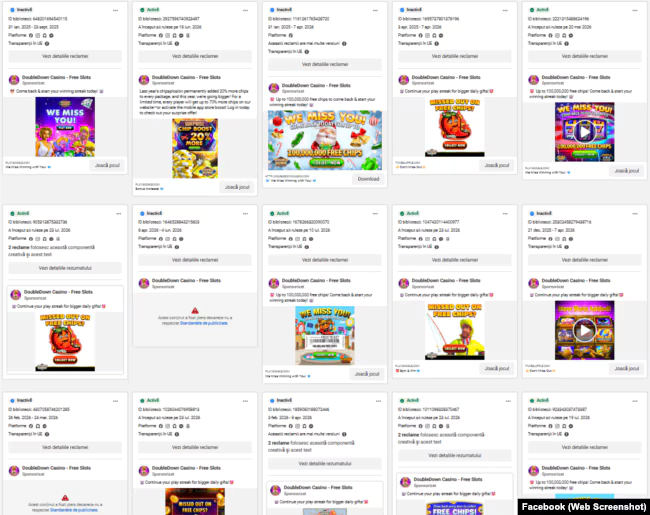
Task: Click the Santa 100,000,000 Free Chips image
Action: [325, 140]
